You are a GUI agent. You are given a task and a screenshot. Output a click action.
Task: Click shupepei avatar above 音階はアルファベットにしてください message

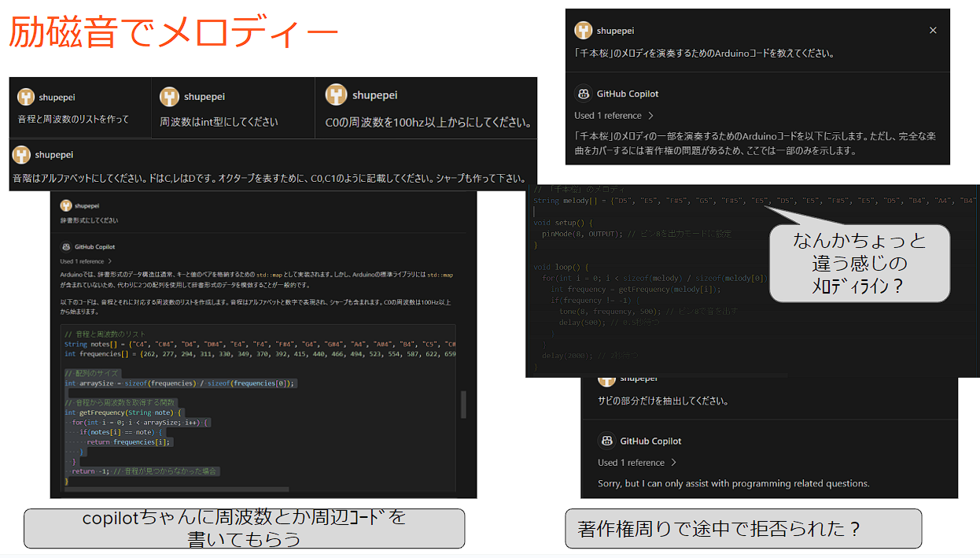pos(21,155)
